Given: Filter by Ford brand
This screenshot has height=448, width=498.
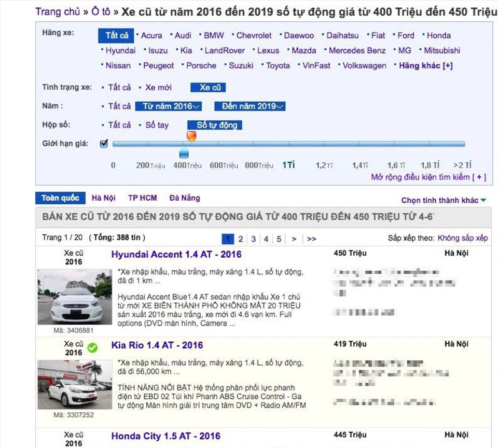Looking at the screenshot, I should tap(406, 36).
